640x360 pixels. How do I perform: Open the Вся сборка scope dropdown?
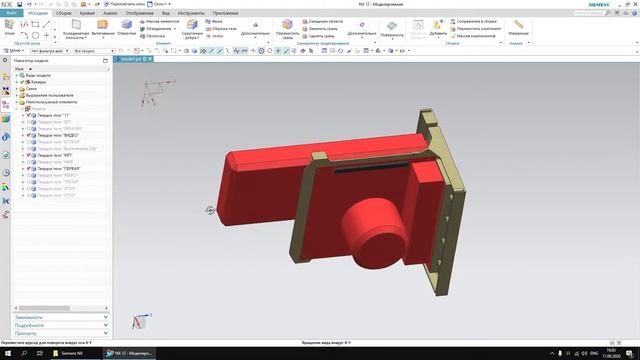(94, 51)
